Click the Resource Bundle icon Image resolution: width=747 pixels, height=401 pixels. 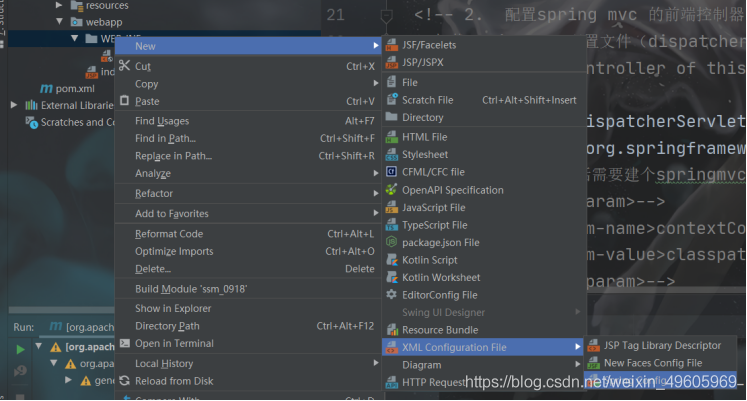(x=392, y=330)
